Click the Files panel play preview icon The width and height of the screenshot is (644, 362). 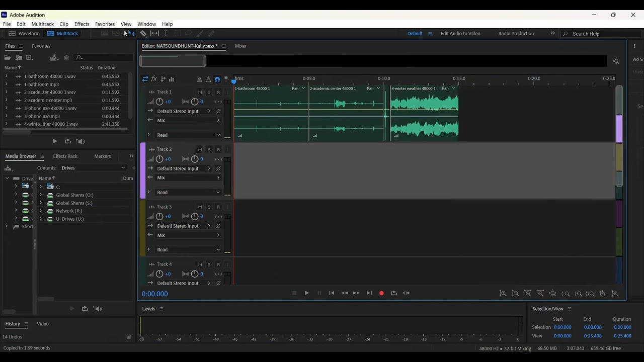[55, 141]
